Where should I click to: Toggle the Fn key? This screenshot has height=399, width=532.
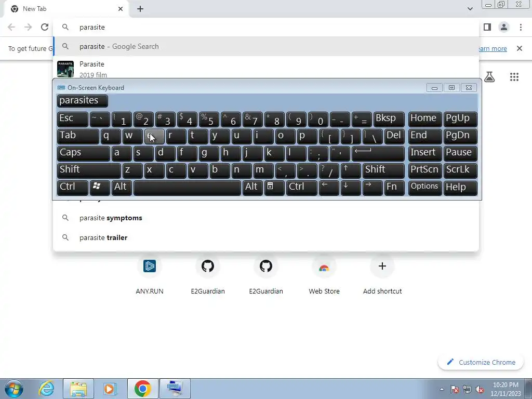coord(394,188)
